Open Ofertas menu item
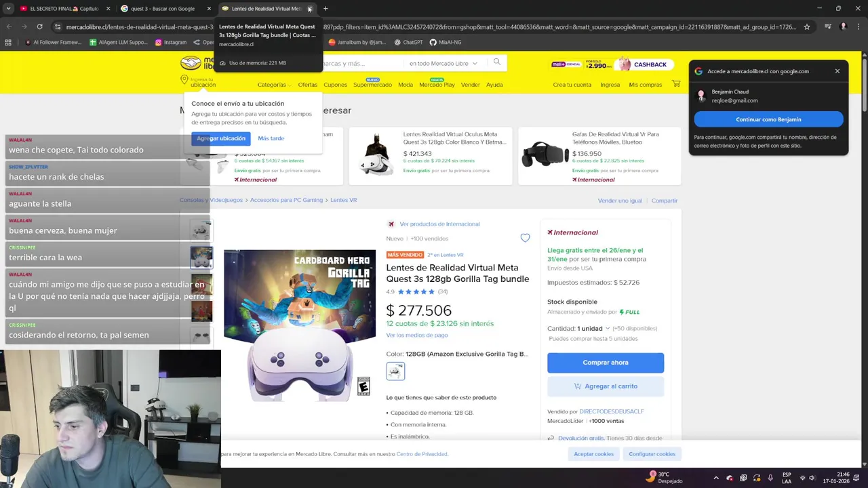 pyautogui.click(x=307, y=85)
